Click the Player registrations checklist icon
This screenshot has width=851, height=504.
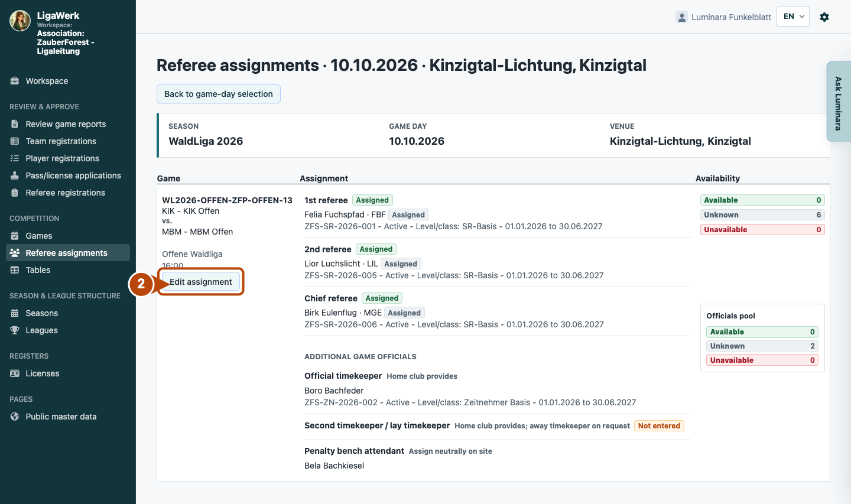pos(15,158)
